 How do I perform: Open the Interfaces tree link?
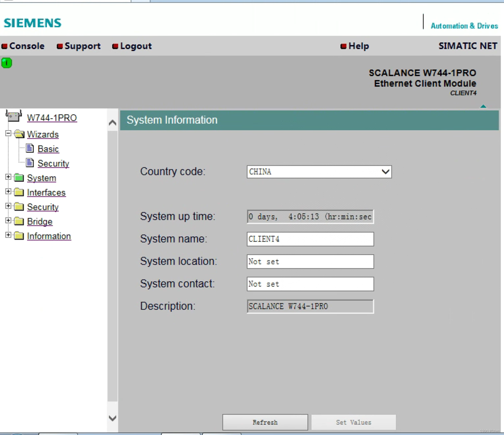point(46,193)
